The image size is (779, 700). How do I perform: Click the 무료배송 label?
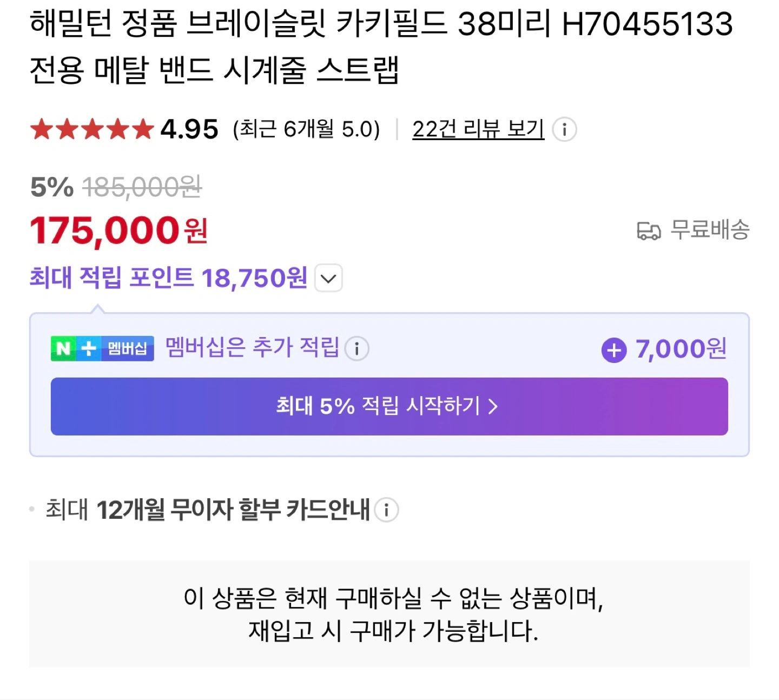point(710,230)
